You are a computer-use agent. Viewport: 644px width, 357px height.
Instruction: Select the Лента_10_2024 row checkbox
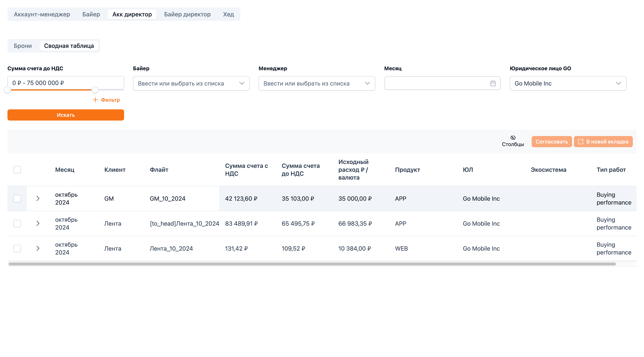click(x=17, y=249)
